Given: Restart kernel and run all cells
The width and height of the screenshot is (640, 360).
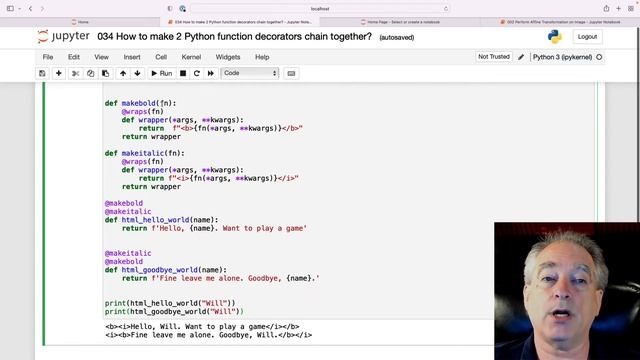Looking at the screenshot, I should 211,73.
